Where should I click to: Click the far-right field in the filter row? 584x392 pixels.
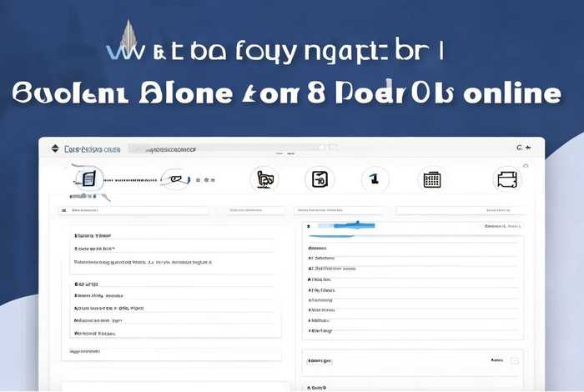(461, 211)
